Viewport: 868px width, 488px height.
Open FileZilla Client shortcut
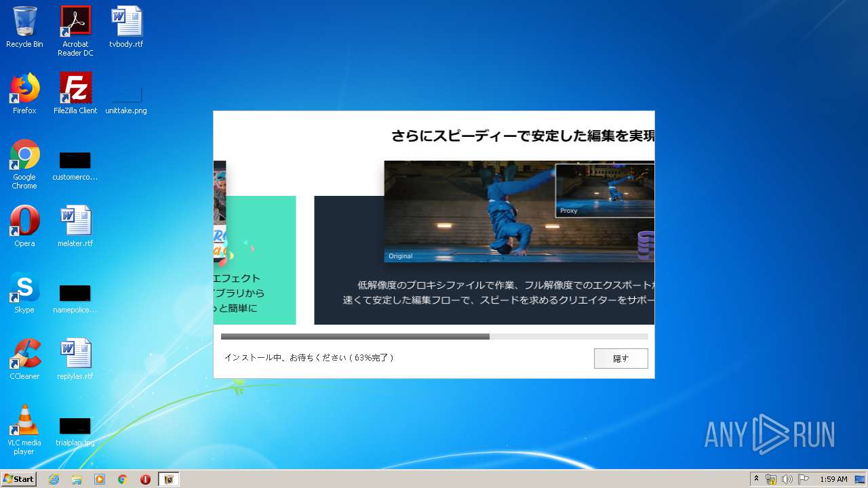(x=75, y=94)
